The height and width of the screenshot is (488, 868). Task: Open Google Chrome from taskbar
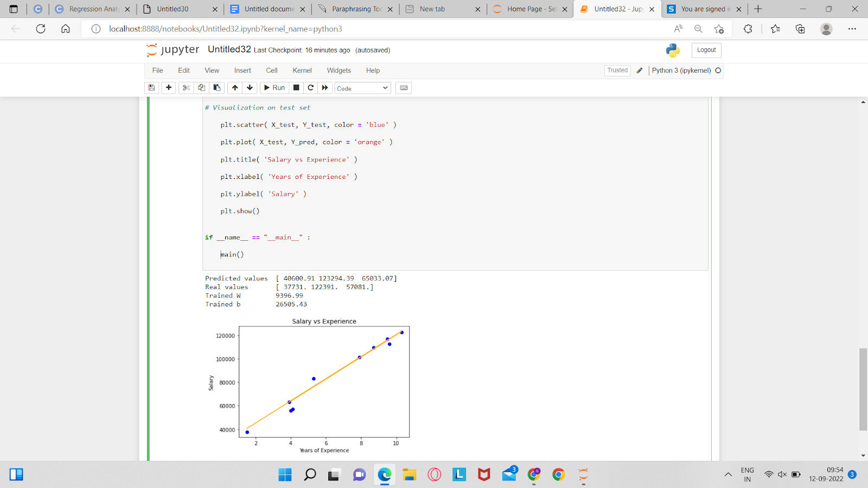click(558, 474)
